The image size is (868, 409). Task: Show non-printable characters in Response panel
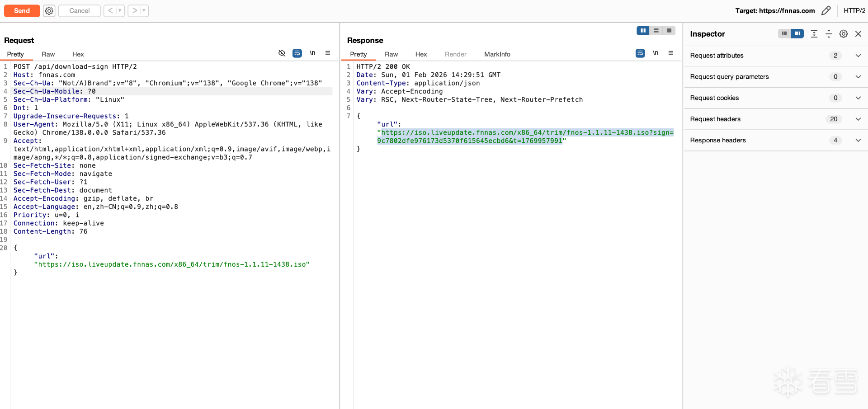[x=655, y=53]
